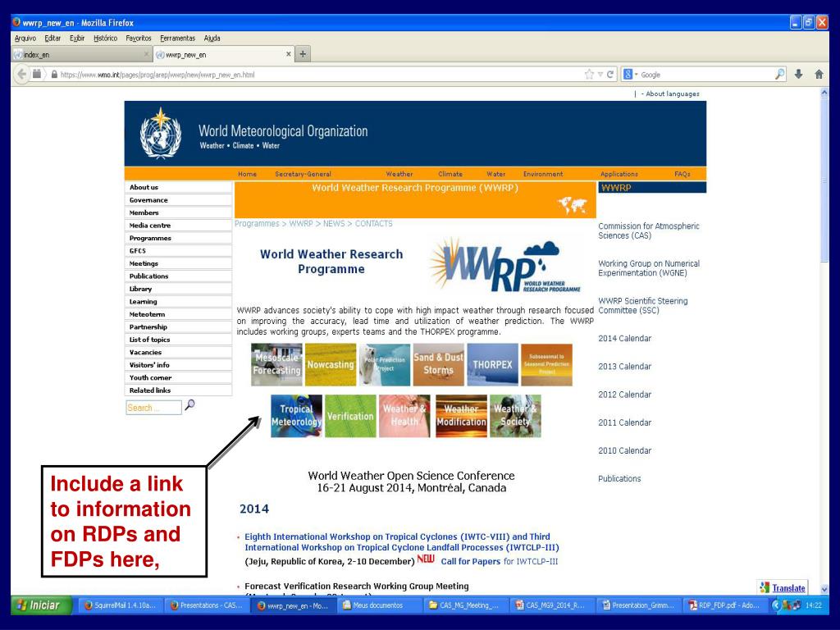This screenshot has height=630, width=840.
Task: Open Publications in the left sidebar
Action: (178, 276)
